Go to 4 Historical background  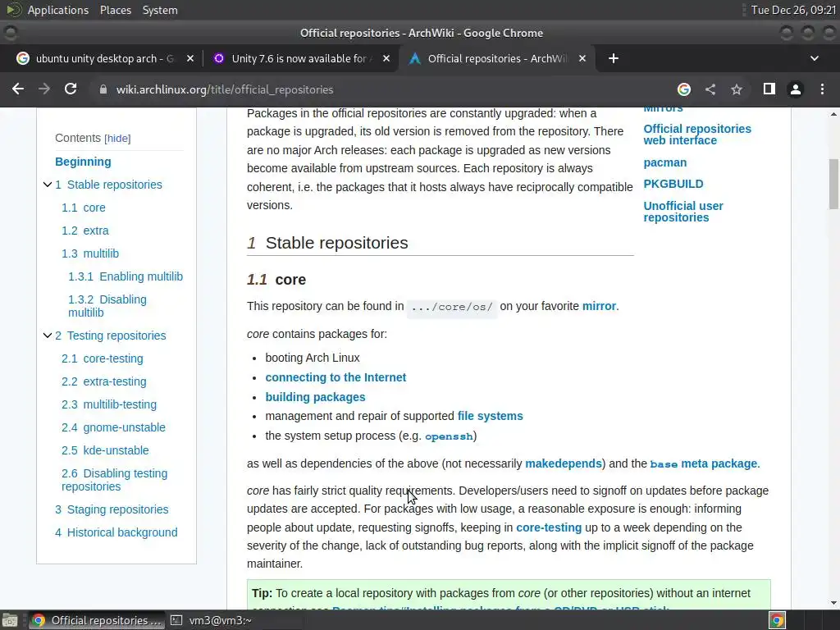click(x=116, y=532)
